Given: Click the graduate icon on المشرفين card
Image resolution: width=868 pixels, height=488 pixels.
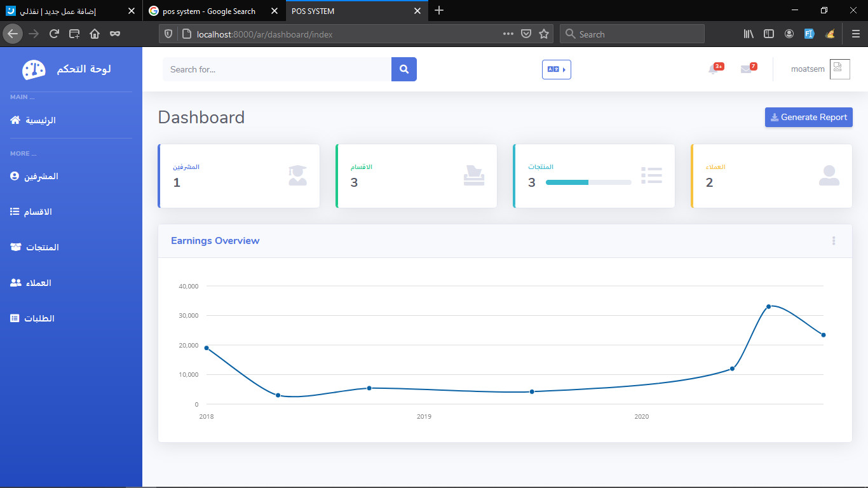Looking at the screenshot, I should 297,175.
